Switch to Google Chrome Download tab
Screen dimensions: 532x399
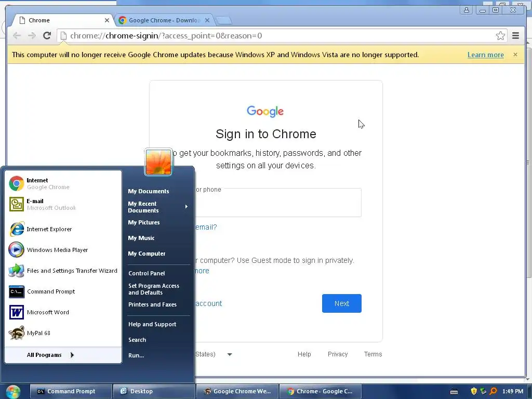pyautogui.click(x=164, y=20)
